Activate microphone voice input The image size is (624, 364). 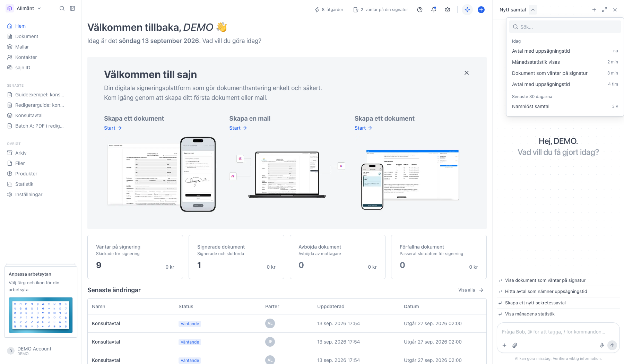point(602,345)
